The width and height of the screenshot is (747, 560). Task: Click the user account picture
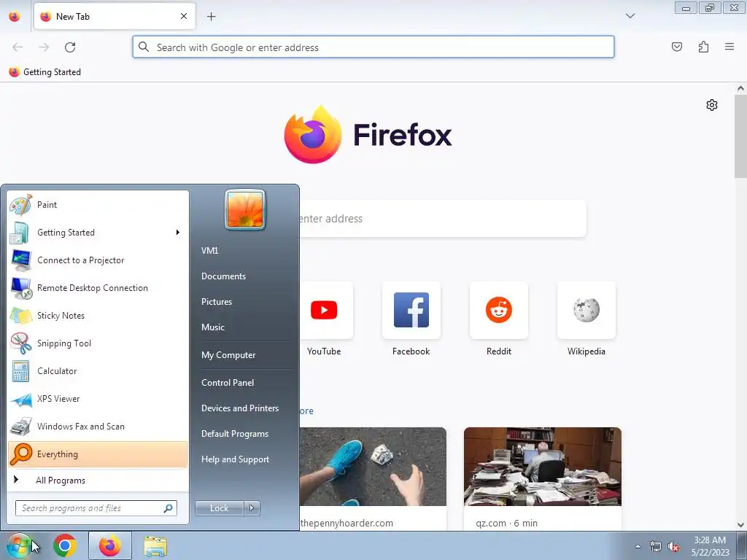(x=245, y=209)
